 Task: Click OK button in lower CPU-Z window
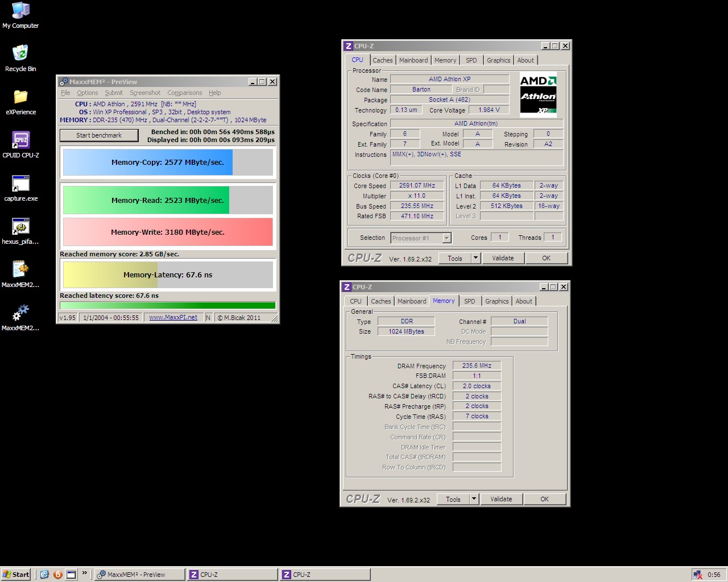point(544,499)
